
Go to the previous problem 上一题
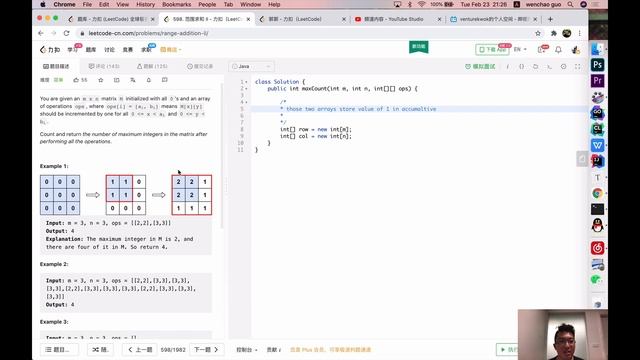[x=140, y=349]
